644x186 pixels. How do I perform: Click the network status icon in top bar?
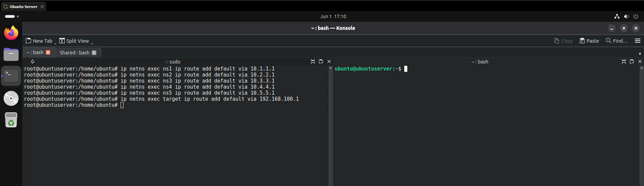click(x=617, y=16)
